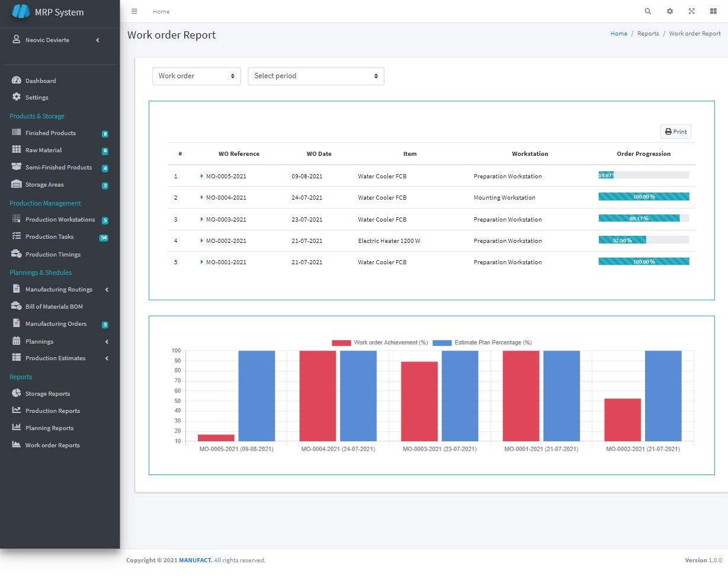Click the Print button
The width and height of the screenshot is (728, 580).
point(675,132)
